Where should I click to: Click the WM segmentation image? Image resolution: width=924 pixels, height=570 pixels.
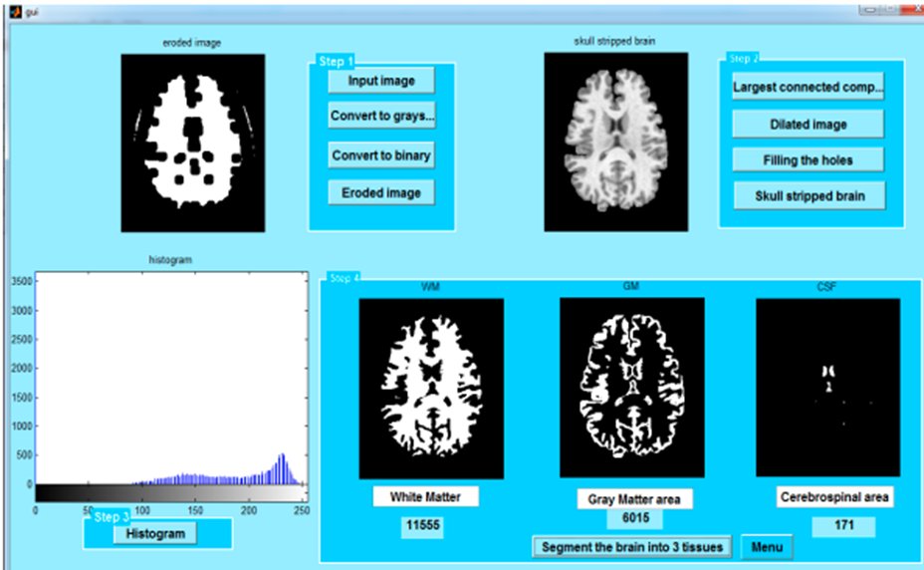tap(430, 389)
